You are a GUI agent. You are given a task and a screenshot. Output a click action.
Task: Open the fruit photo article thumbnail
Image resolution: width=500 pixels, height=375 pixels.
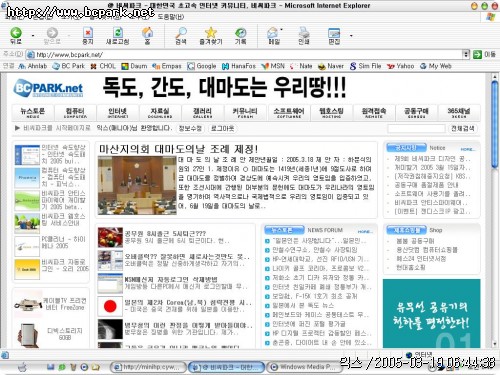coord(110,237)
